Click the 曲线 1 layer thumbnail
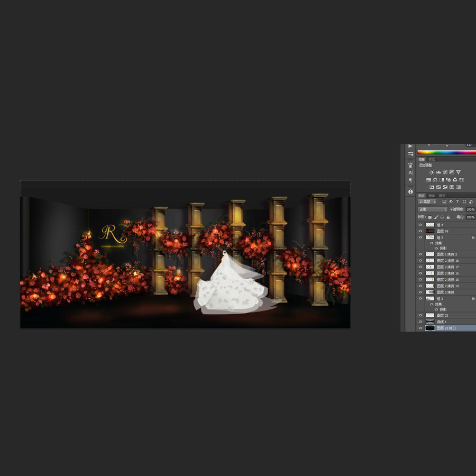476x476 pixels. click(430, 322)
